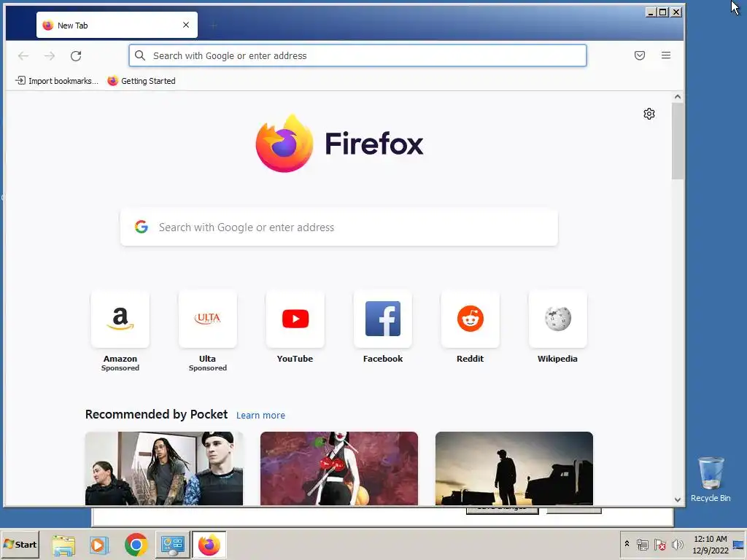The image size is (747, 560).
Task: Click the taskbar clock and date
Action: [710, 544]
